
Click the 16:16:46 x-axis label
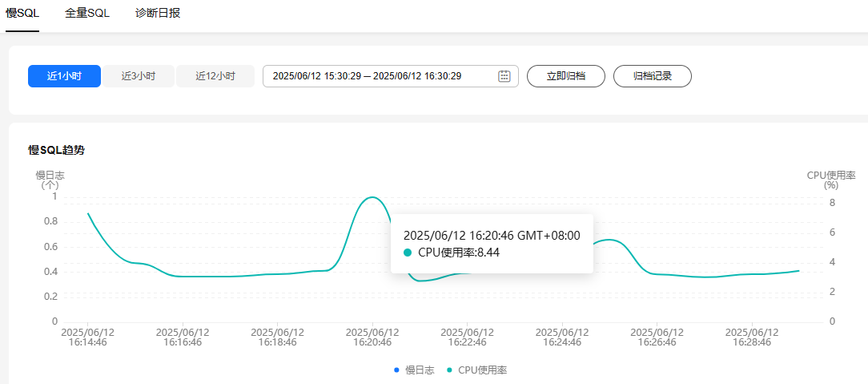(x=183, y=338)
